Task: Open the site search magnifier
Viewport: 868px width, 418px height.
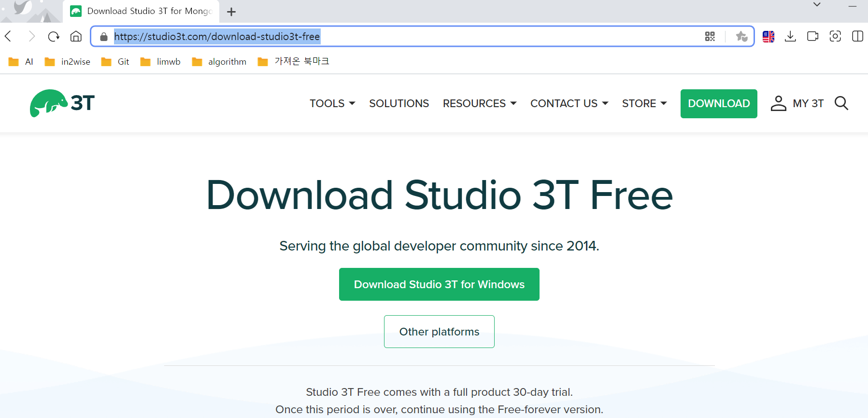Action: (841, 103)
